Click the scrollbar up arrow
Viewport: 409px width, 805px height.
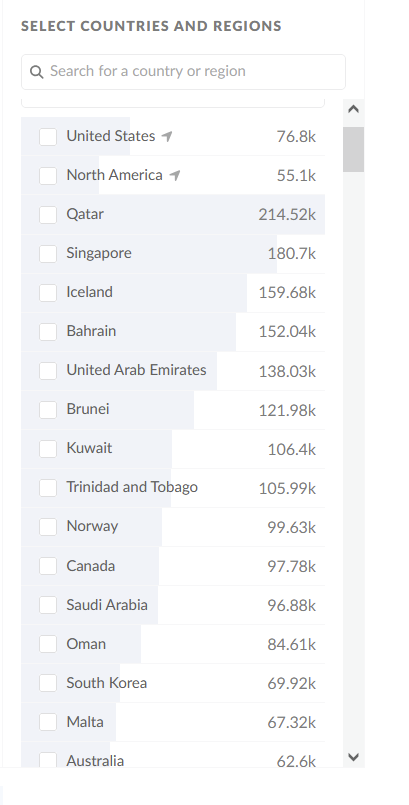[x=353, y=109]
